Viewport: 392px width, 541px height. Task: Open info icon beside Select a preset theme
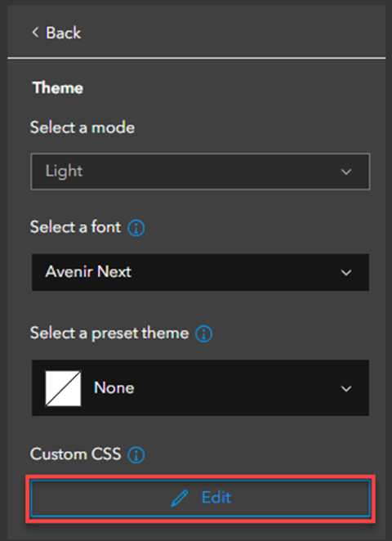(x=204, y=334)
